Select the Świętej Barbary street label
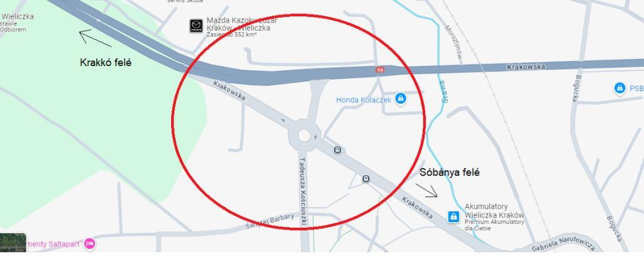644x273 pixels. pos(270,222)
